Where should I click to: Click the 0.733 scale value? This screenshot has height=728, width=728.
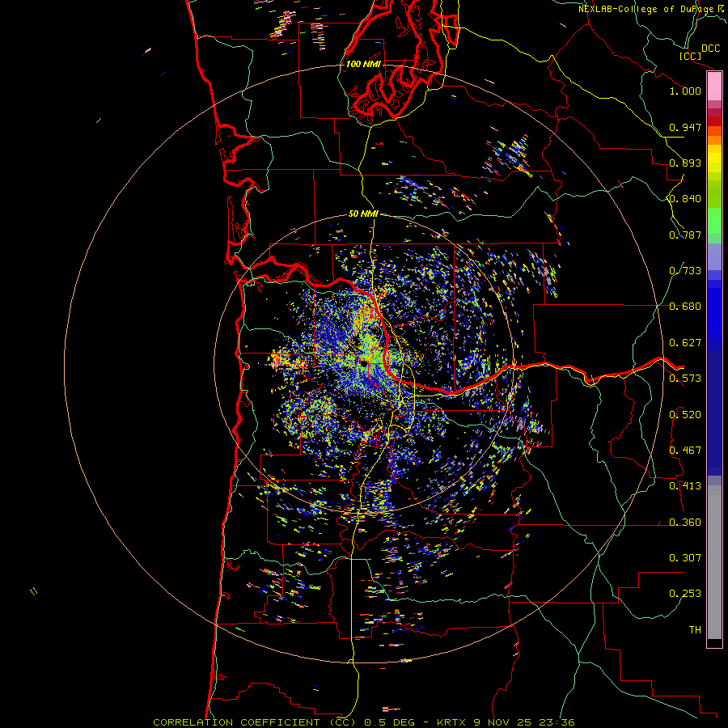pyautogui.click(x=685, y=271)
